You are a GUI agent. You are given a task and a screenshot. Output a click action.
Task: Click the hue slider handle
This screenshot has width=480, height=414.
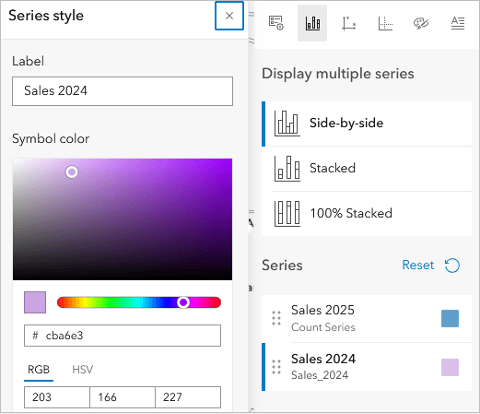tap(183, 302)
